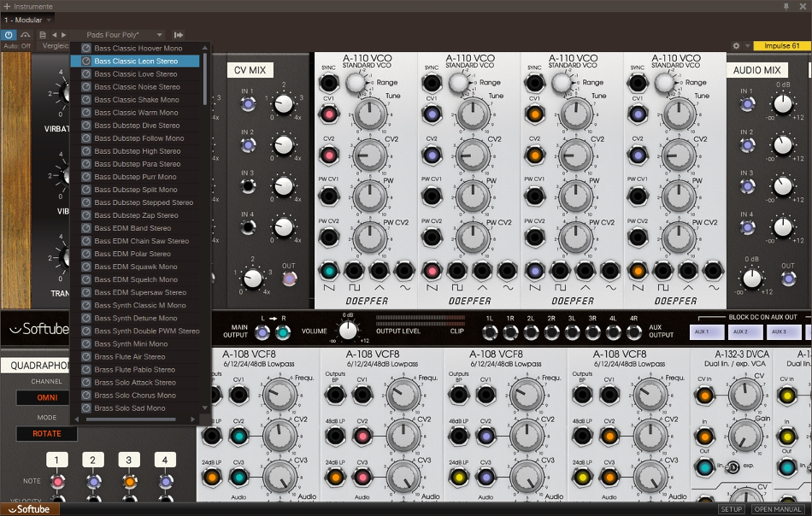Open the 1 - Modular instrument dropdown
This screenshot has height=516, width=812.
coord(28,20)
